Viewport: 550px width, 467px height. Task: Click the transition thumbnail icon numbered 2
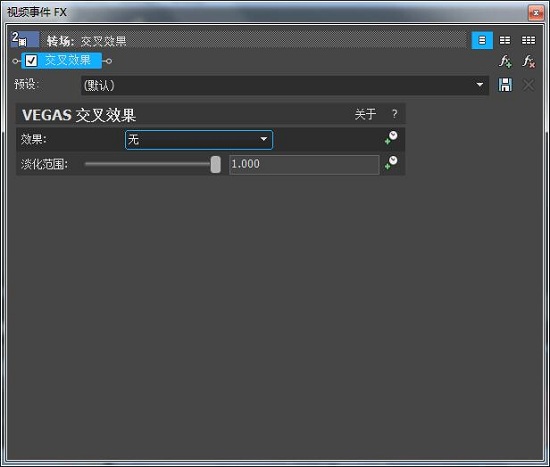[25, 39]
